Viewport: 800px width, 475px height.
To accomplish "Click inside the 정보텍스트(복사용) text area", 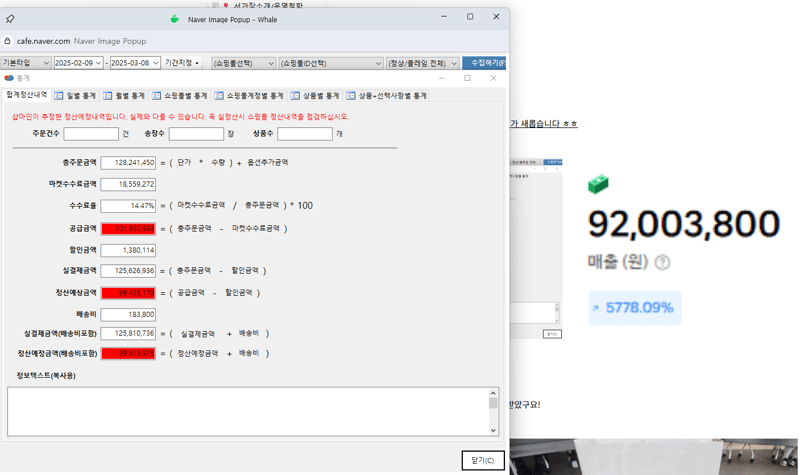I will tap(248, 411).
